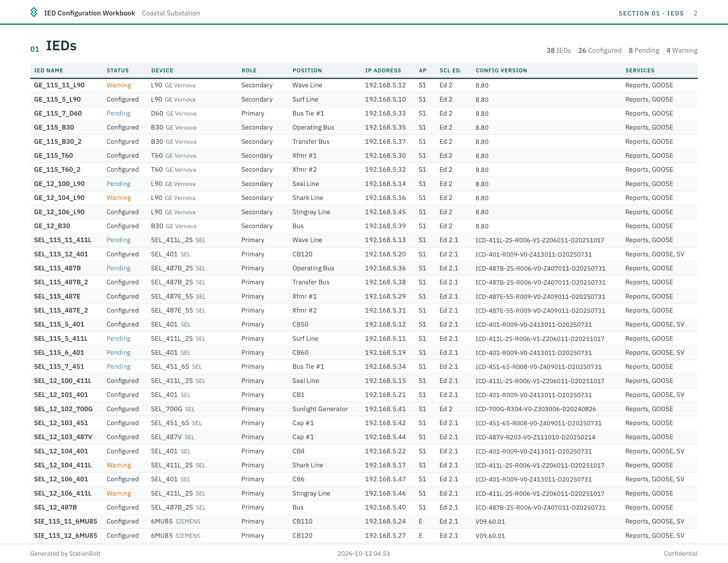Viewport: 728px width, 563px height.
Task: Click the STATUS column header
Action: pos(117,70)
